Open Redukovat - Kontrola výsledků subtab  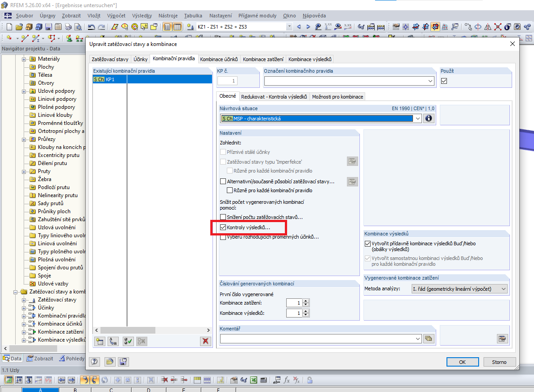click(274, 97)
